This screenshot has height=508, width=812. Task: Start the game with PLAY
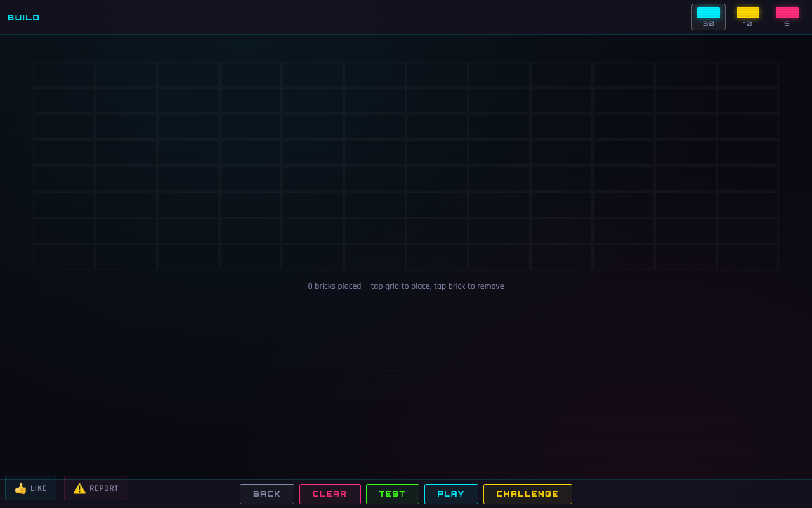tap(451, 494)
